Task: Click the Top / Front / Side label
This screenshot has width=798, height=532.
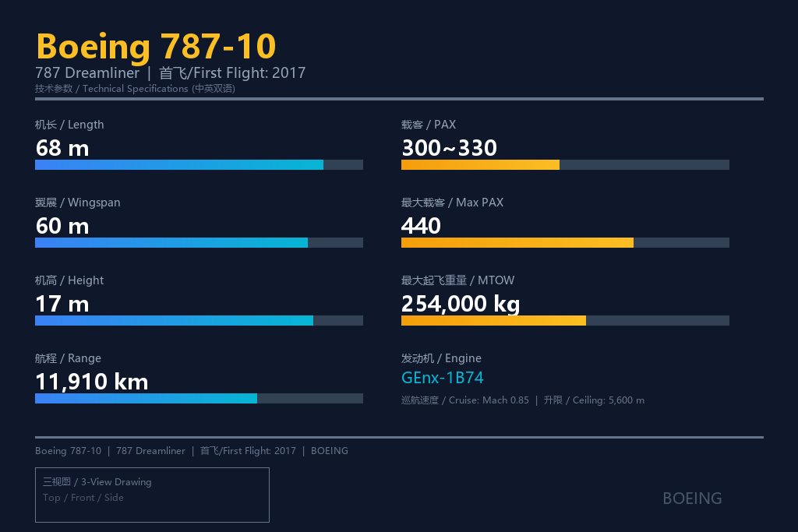Action: [x=83, y=498]
